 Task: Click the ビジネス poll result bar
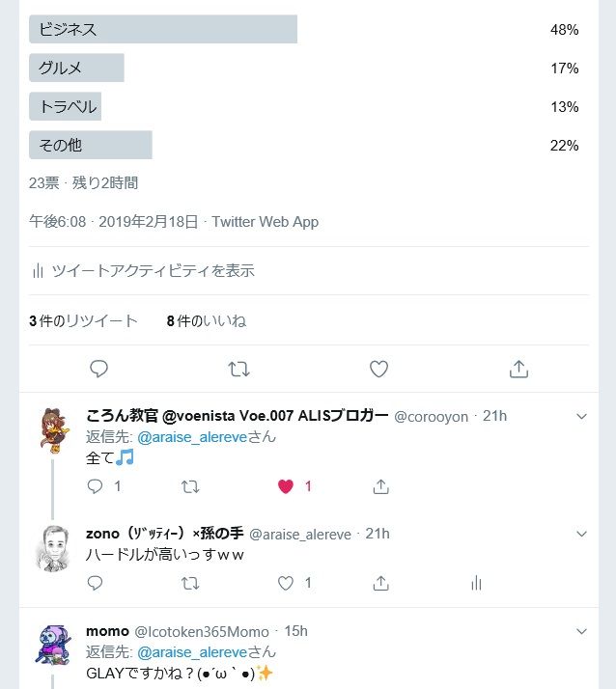(x=163, y=30)
